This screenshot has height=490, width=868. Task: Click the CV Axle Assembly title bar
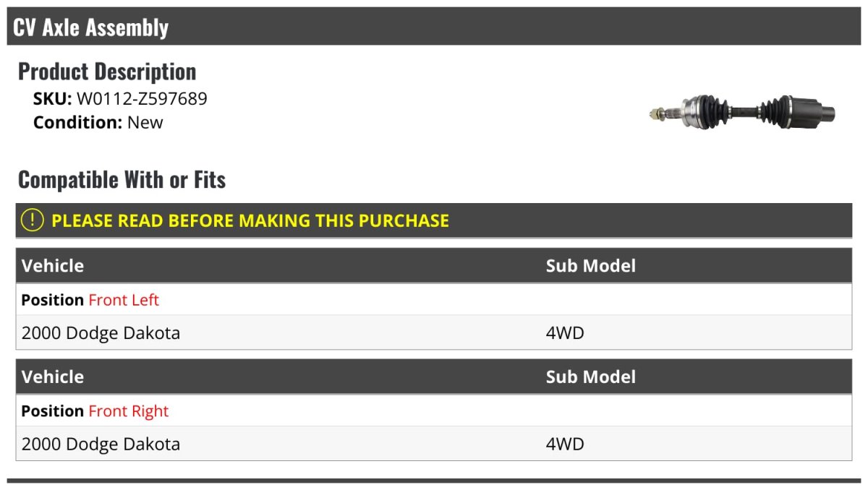[90, 27]
